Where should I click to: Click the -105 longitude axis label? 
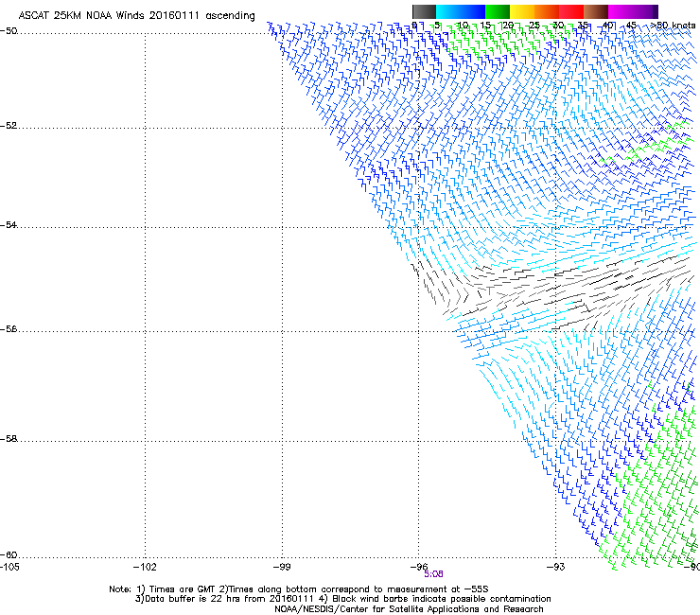tap(9, 567)
